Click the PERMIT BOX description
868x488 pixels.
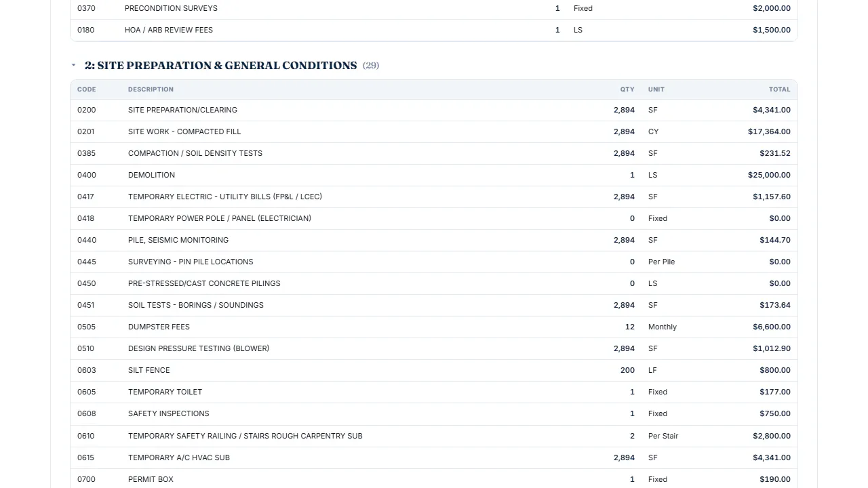tap(151, 479)
